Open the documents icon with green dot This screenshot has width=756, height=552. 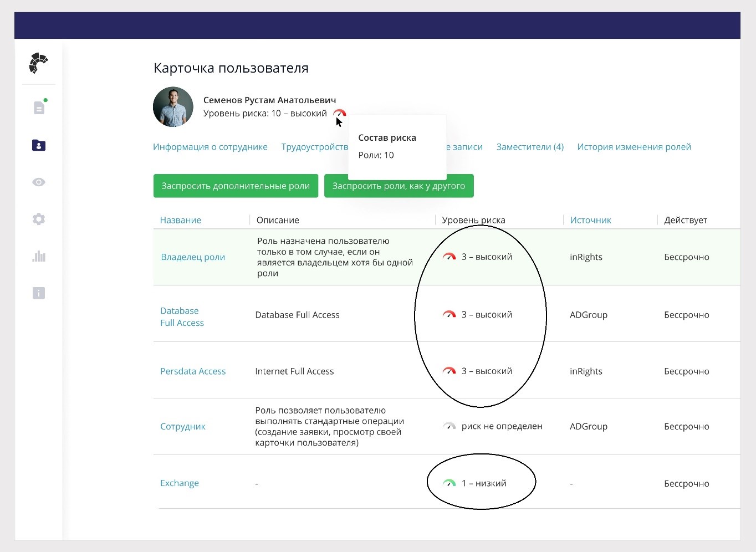[39, 108]
